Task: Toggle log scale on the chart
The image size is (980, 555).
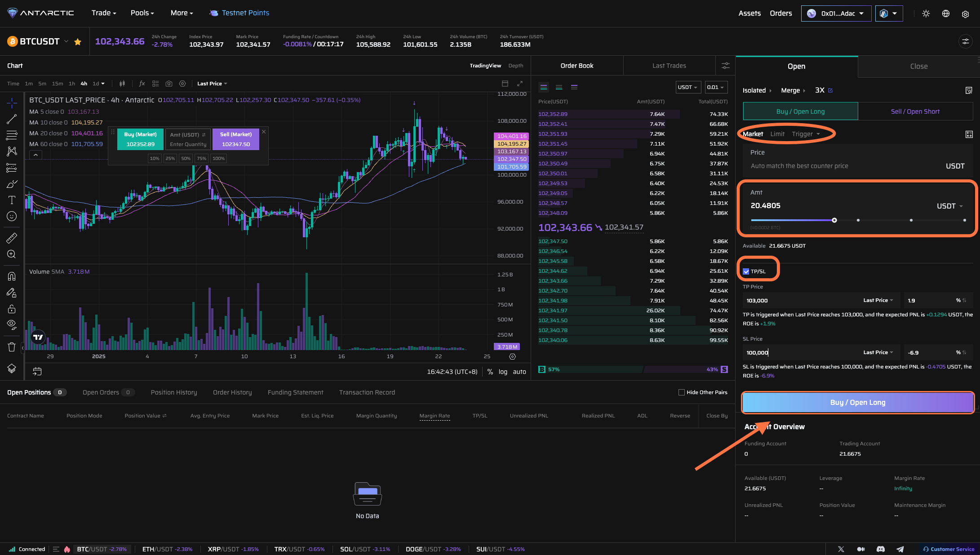Action: pyautogui.click(x=503, y=372)
